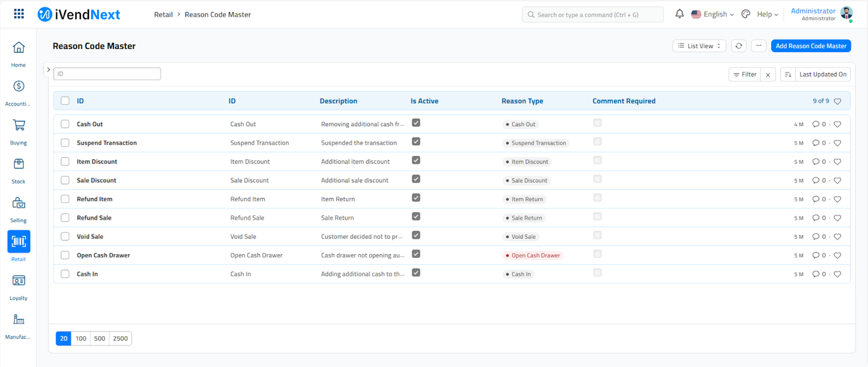Toggle the select-all header checkbox
The image size is (868, 367).
[65, 101]
